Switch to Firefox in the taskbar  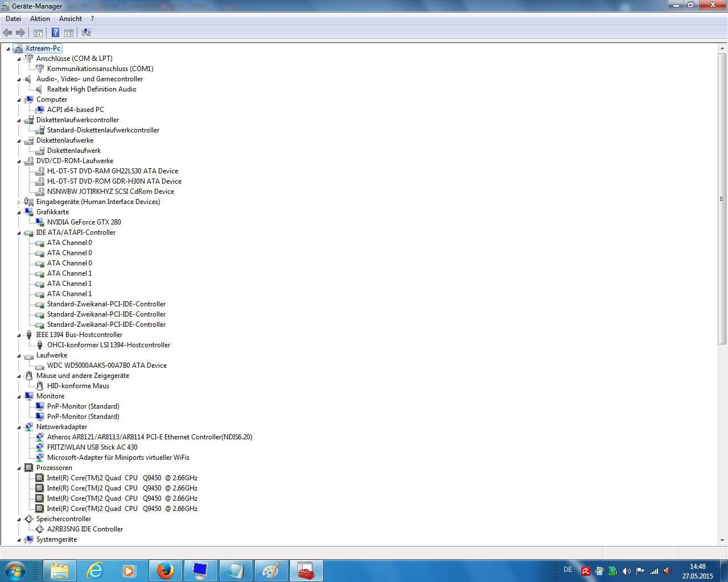point(166,571)
